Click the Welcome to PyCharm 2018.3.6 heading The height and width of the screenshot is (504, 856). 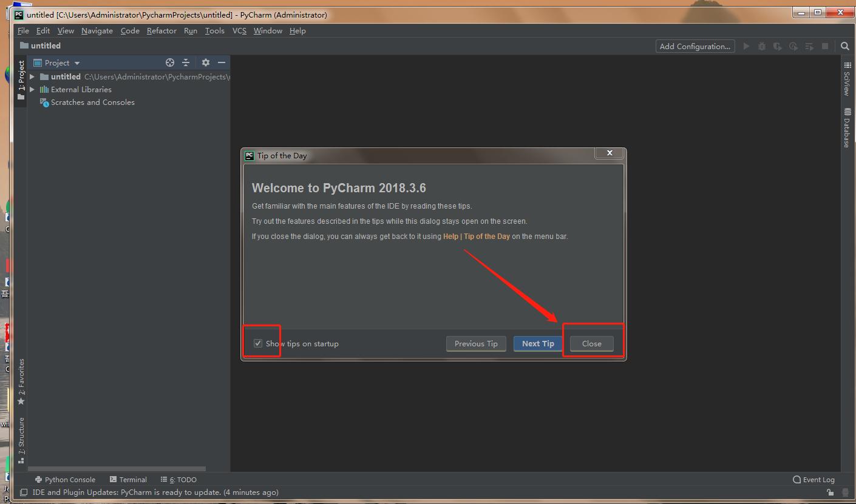click(339, 188)
